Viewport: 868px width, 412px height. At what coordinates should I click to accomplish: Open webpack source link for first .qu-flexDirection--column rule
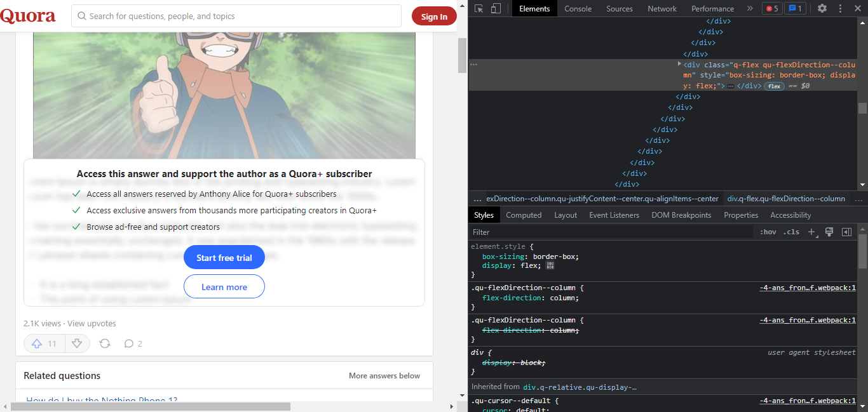pos(808,288)
